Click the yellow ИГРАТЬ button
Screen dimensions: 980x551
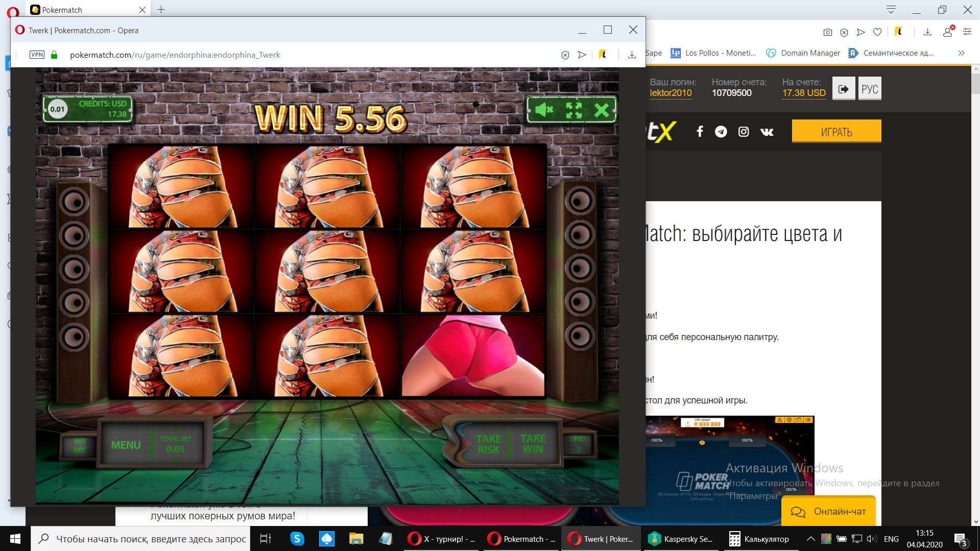836,132
